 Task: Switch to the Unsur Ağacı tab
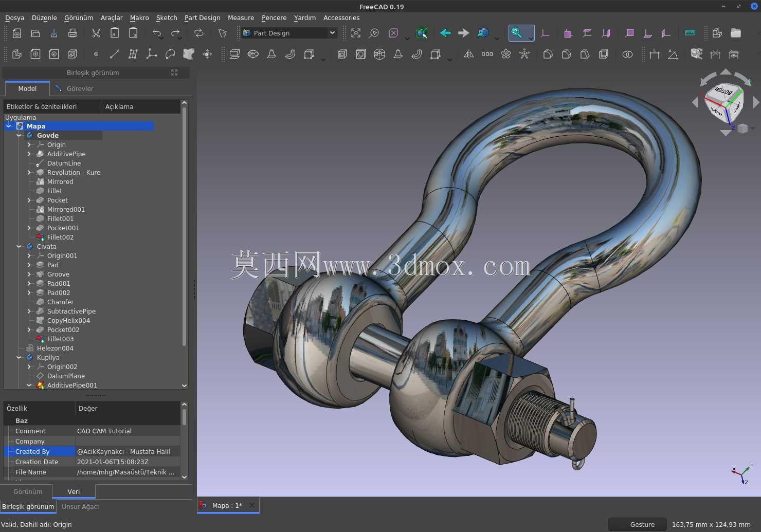[x=80, y=507]
